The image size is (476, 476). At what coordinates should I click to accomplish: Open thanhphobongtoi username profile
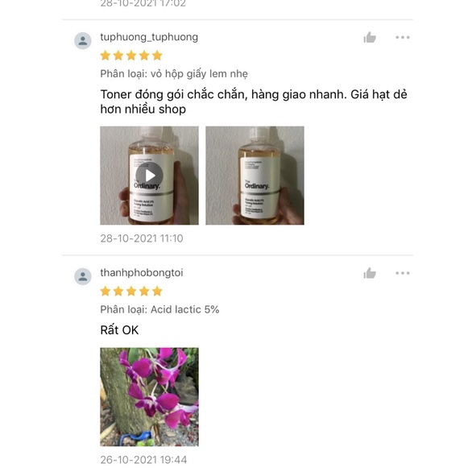pos(142,272)
